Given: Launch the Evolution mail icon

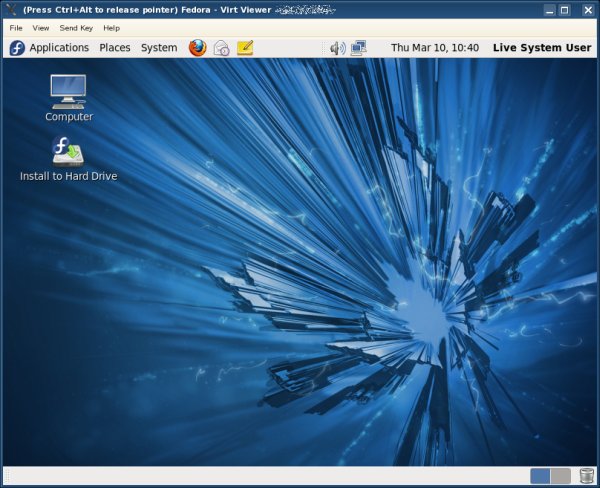Looking at the screenshot, I should pyautogui.click(x=221, y=48).
